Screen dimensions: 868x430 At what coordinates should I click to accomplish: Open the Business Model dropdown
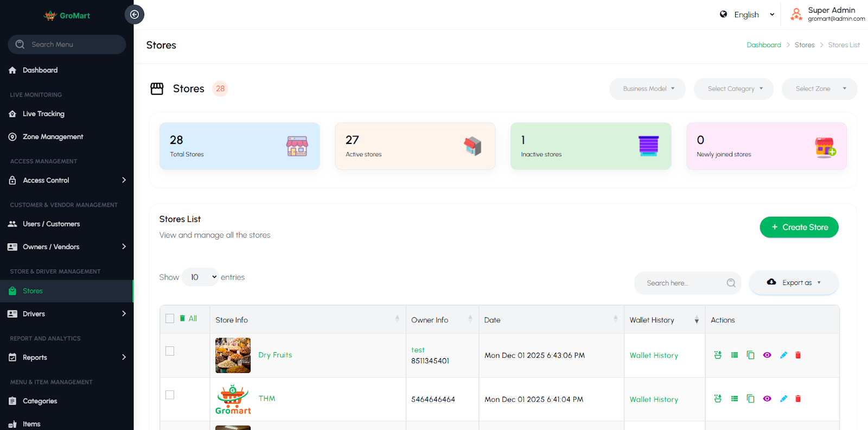[648, 89]
